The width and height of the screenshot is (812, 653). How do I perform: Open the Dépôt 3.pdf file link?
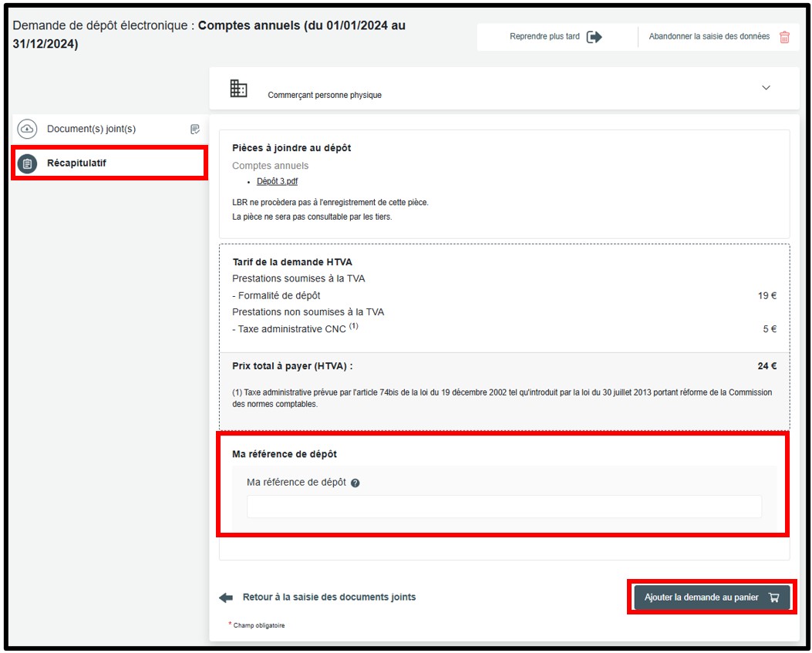click(277, 182)
